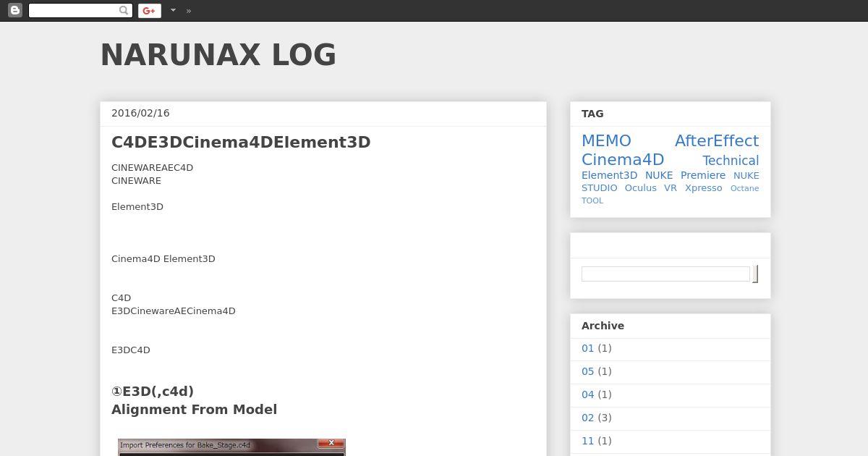Image resolution: width=868 pixels, height=456 pixels.
Task: Open the Octane tag
Action: coord(745,188)
